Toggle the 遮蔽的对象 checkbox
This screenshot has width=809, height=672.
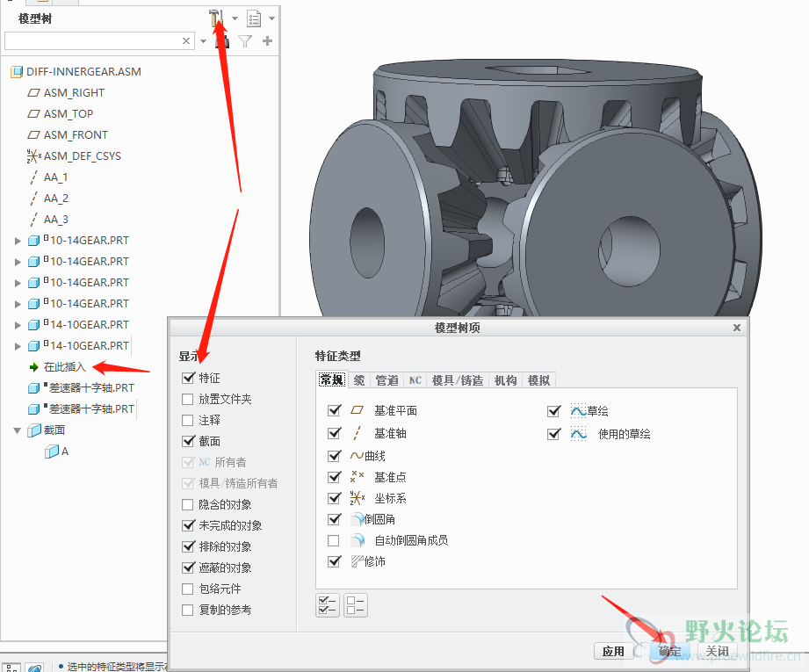(188, 567)
